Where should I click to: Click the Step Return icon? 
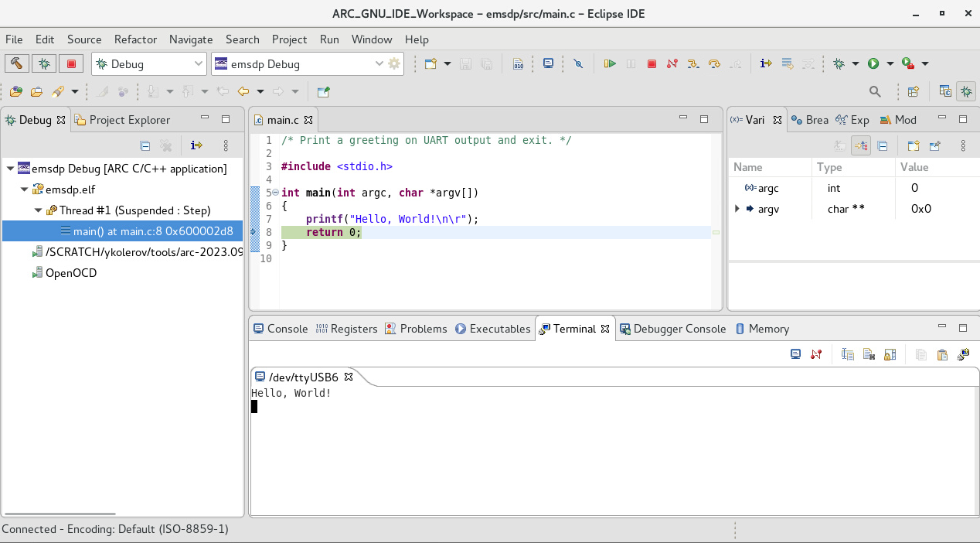click(735, 63)
